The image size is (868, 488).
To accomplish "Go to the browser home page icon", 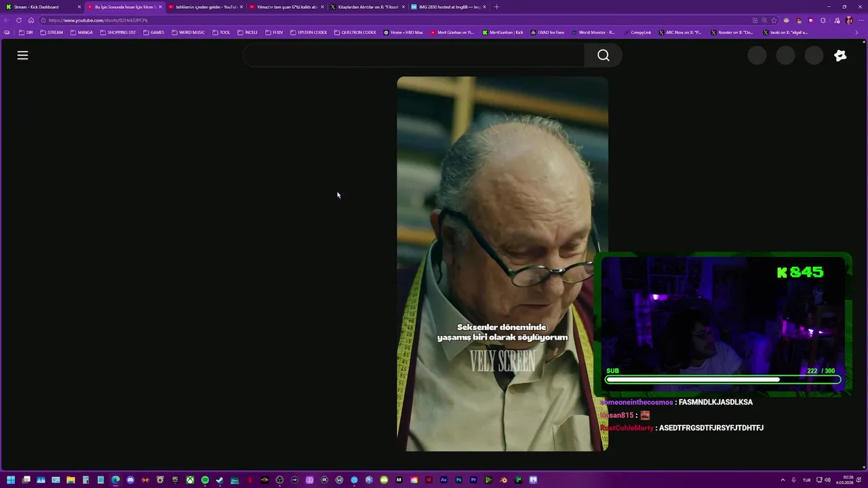I will 31,20.
